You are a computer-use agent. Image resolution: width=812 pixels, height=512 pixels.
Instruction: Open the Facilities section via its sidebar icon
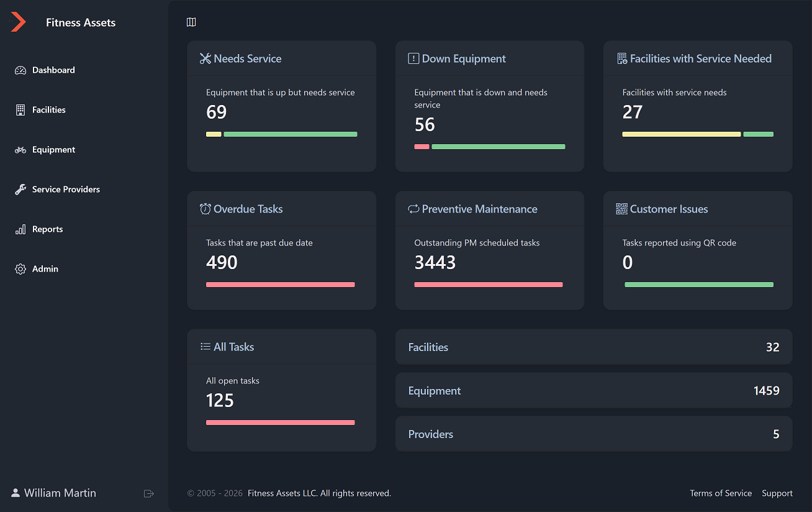[x=20, y=109]
